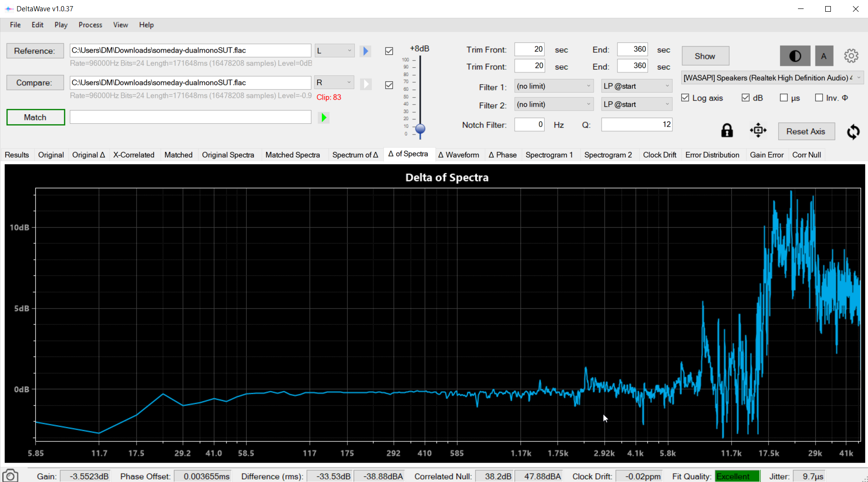Open Filter 1 frequency limit dropdown
This screenshot has height=482, width=868.
point(554,86)
